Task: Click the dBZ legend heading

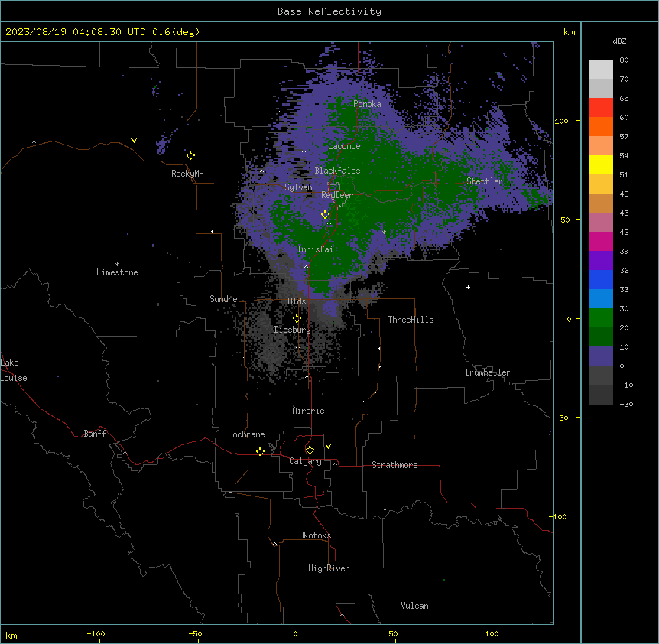Action: click(619, 41)
